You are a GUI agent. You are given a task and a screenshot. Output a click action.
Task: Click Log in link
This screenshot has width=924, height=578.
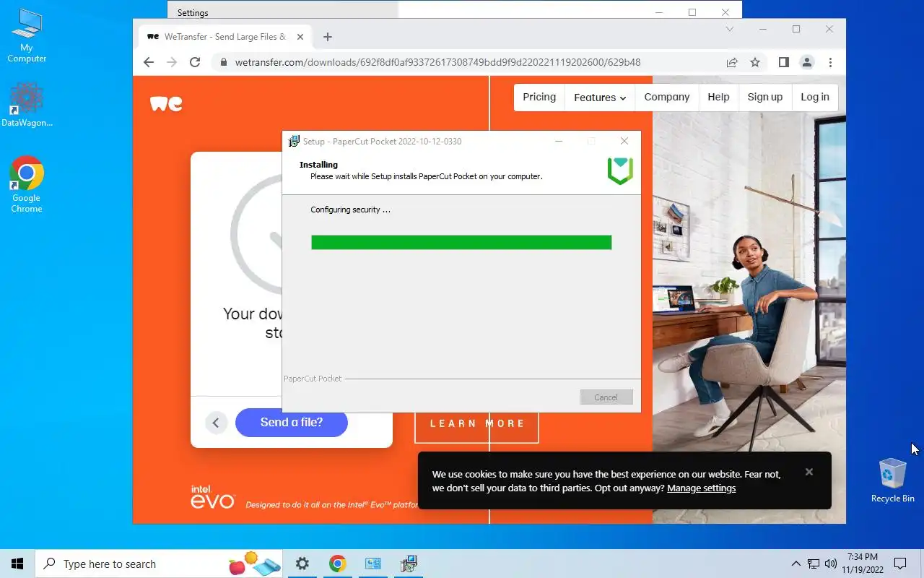(x=815, y=97)
